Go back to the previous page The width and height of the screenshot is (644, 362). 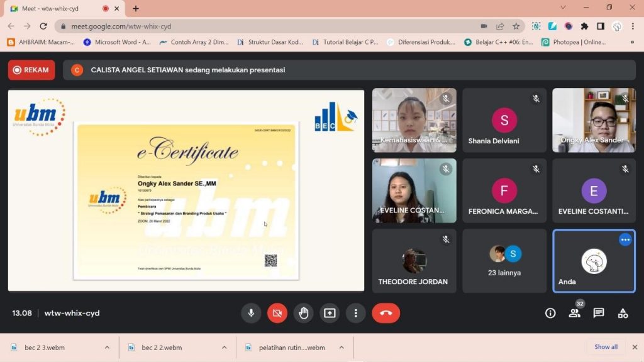coord(11,26)
